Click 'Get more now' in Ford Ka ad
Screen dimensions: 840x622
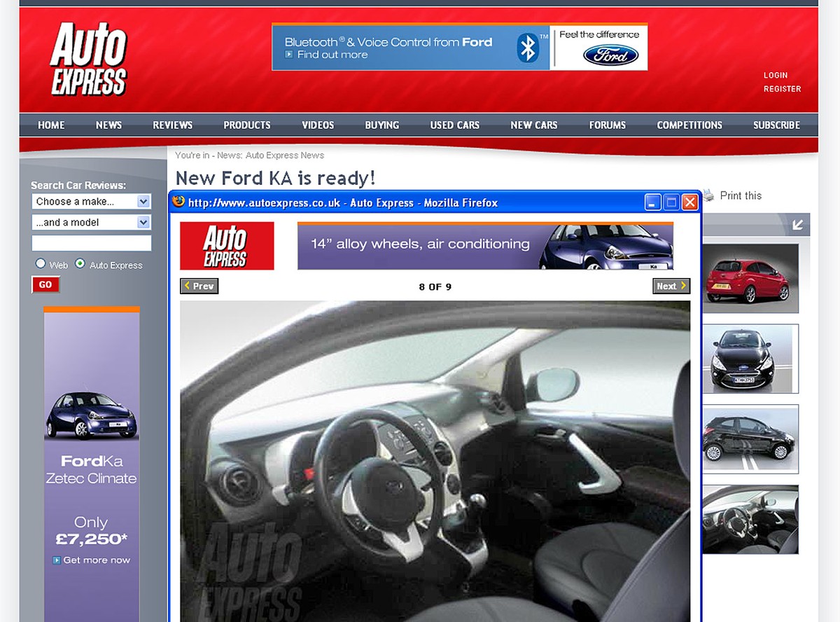click(92, 560)
